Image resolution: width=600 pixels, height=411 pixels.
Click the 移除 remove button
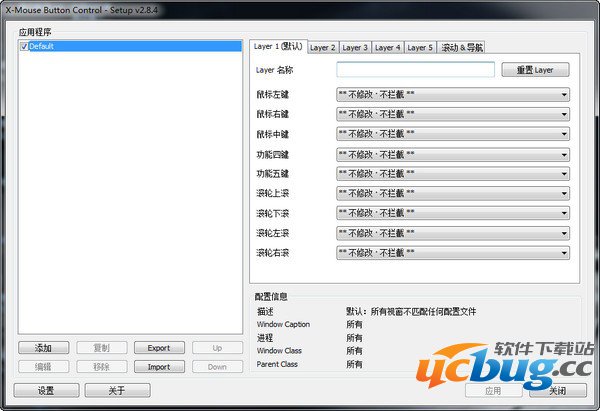pyautogui.click(x=101, y=367)
